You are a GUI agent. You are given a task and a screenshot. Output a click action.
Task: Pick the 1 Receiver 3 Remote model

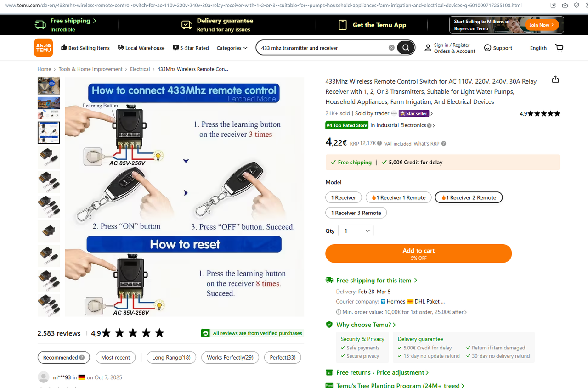tap(356, 213)
